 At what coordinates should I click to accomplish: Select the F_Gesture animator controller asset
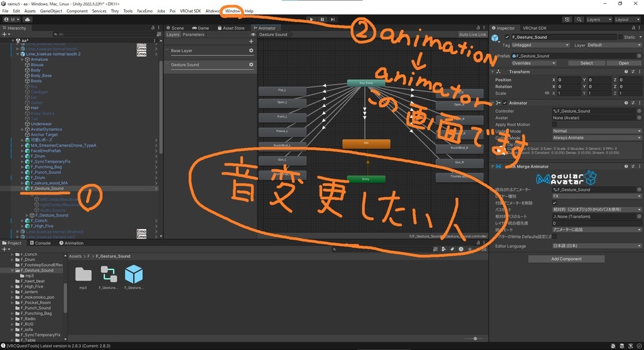click(108, 274)
